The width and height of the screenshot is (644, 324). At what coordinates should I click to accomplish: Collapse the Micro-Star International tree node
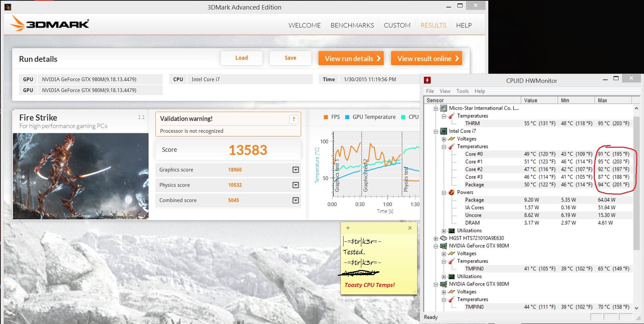[436, 109]
